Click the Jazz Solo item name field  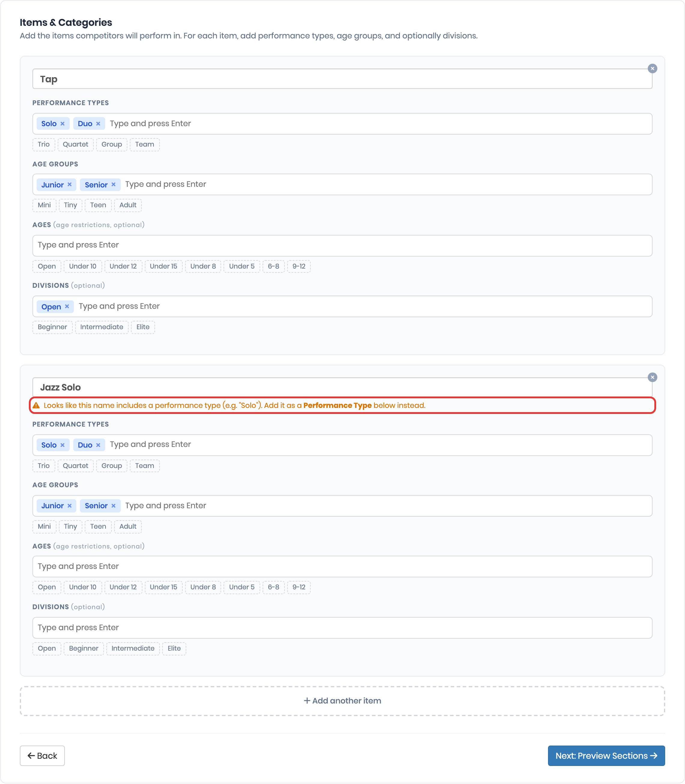click(x=342, y=387)
